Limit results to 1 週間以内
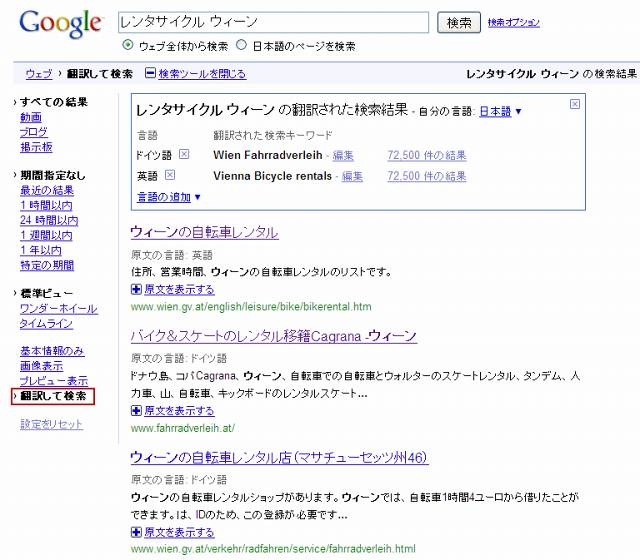 [46, 235]
